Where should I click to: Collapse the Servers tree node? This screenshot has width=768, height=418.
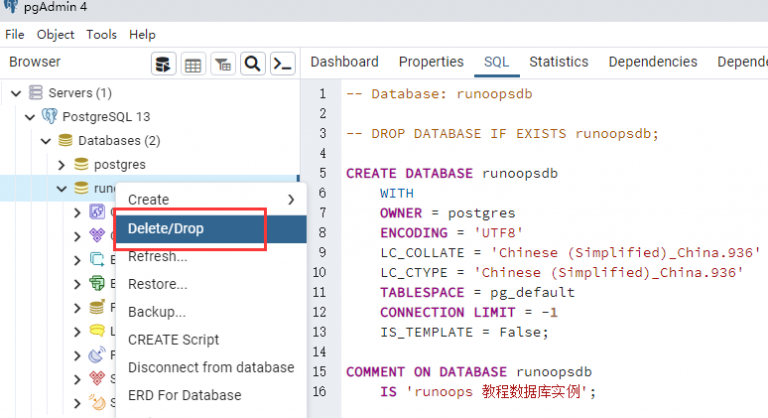[x=16, y=93]
